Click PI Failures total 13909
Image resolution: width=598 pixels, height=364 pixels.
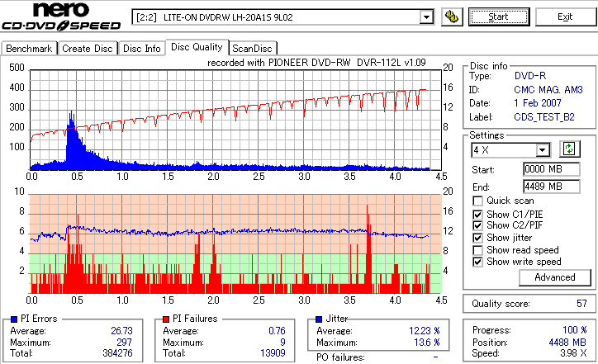273,353
